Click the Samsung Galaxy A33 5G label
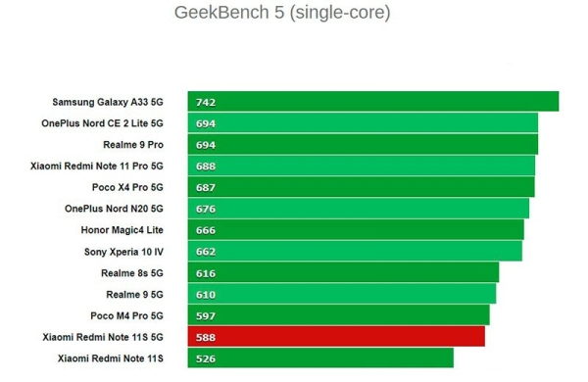This screenshot has height=382, width=588. (108, 102)
